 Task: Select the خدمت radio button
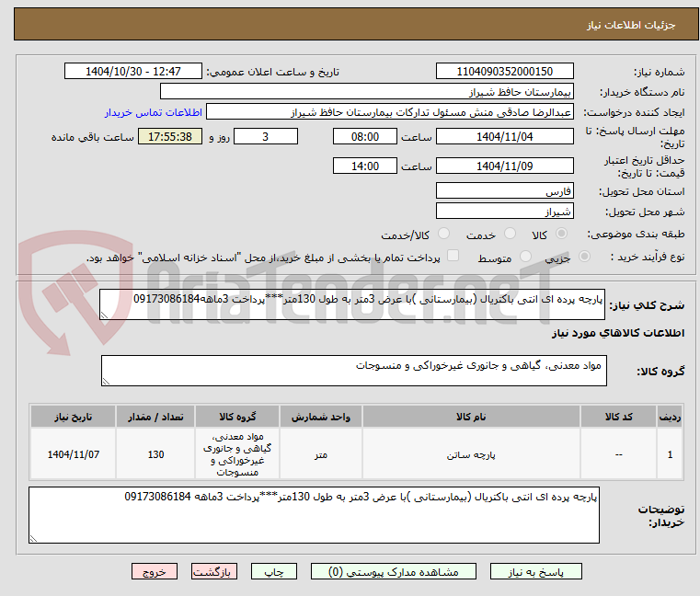point(510,234)
